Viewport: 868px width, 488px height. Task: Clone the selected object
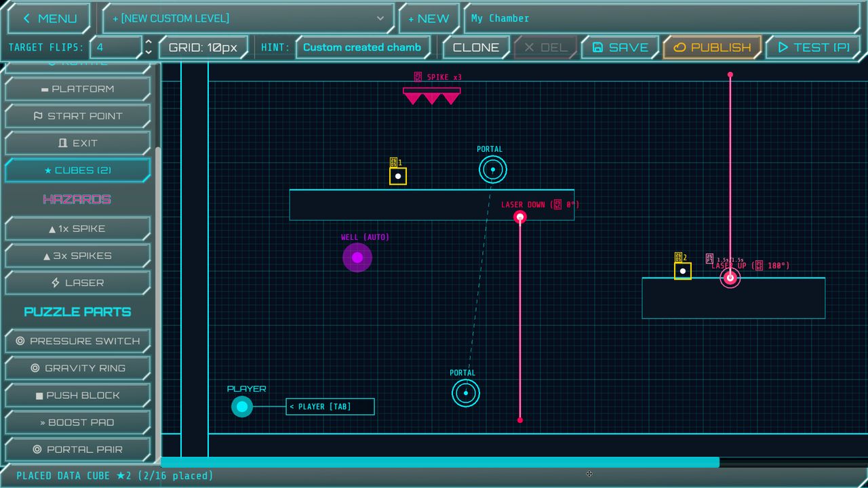(x=476, y=47)
